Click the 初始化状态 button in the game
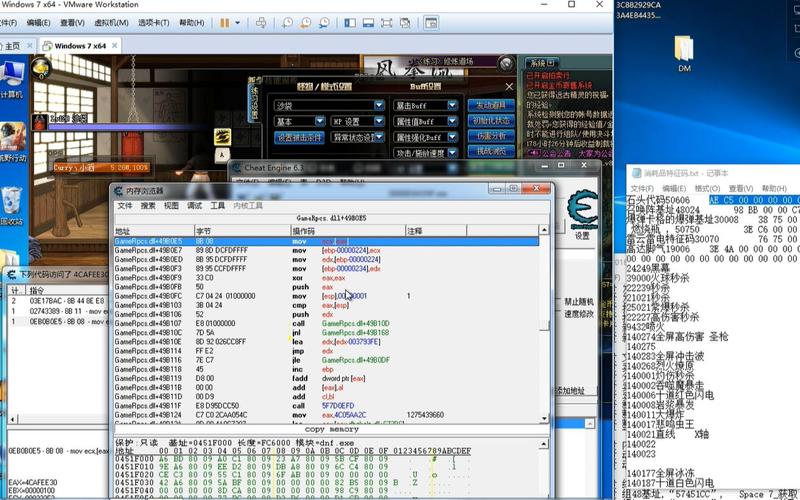800x500 pixels. (x=491, y=121)
